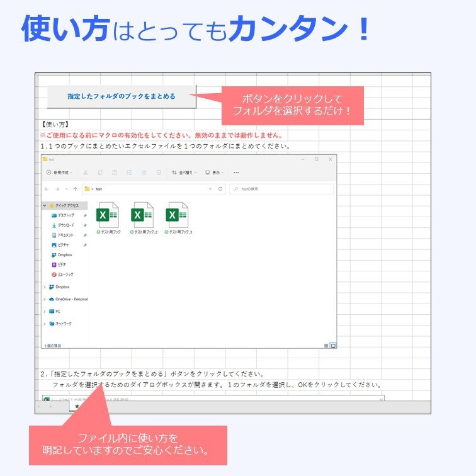
Task: Refresh the test folder view
Action: [220, 189]
